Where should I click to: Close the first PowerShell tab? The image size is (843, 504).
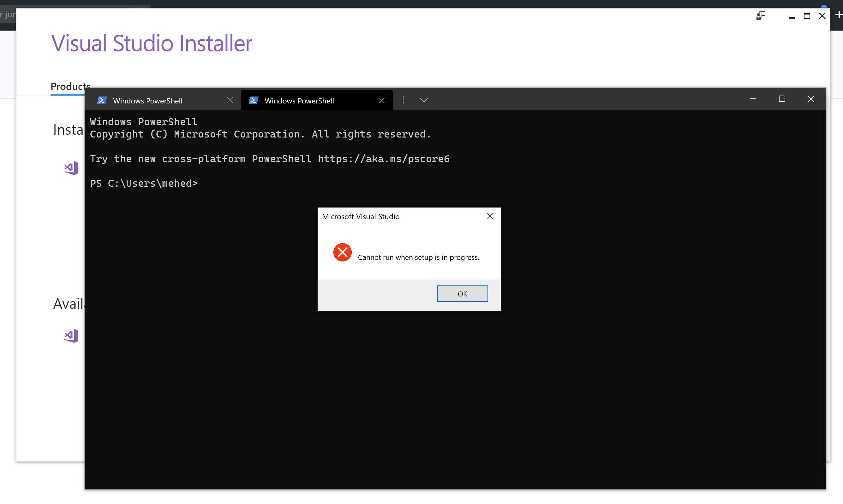(x=230, y=101)
